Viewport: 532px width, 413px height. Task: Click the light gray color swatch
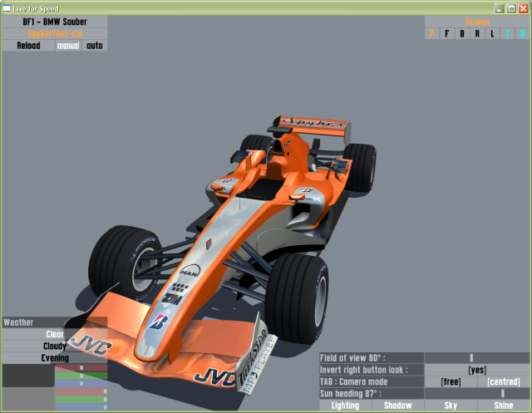28,399
